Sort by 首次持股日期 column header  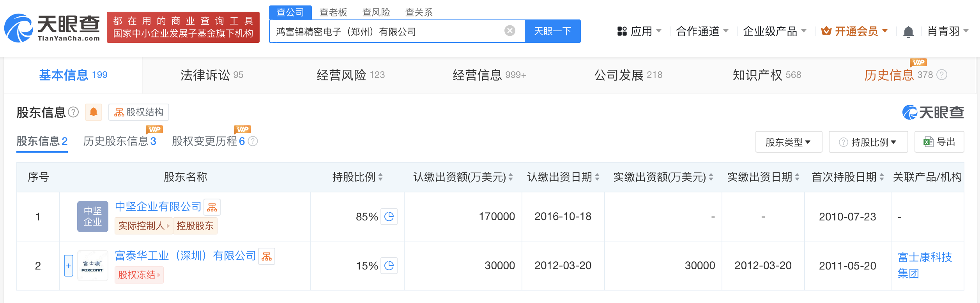881,177
